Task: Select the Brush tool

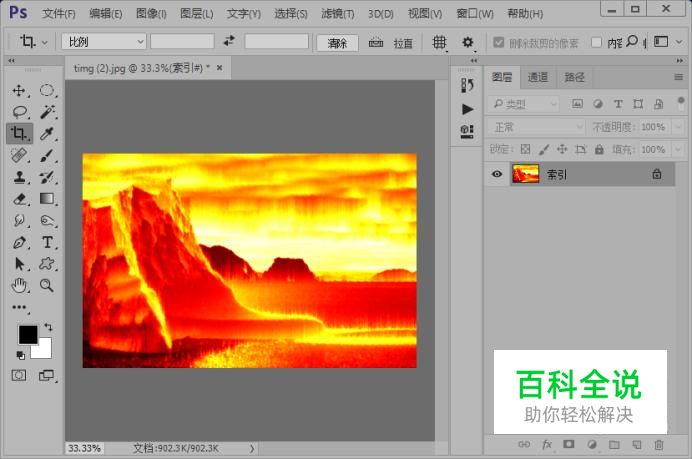Action: (47, 155)
